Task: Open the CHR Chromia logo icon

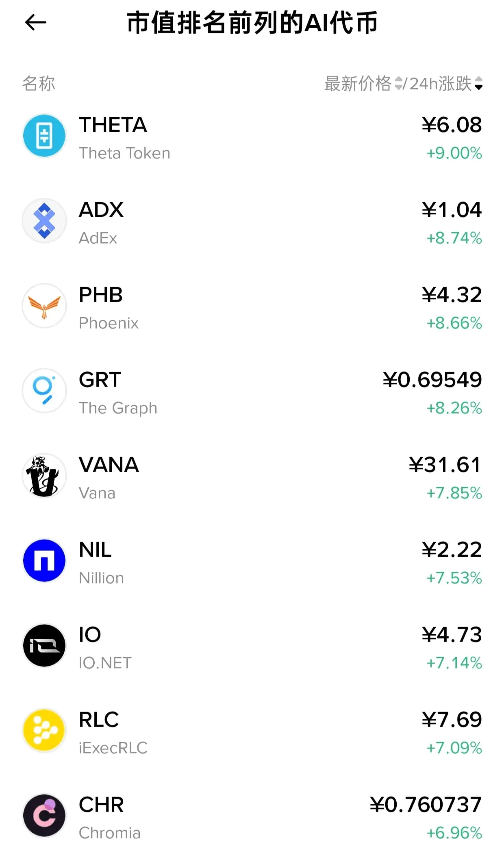Action: click(44, 816)
